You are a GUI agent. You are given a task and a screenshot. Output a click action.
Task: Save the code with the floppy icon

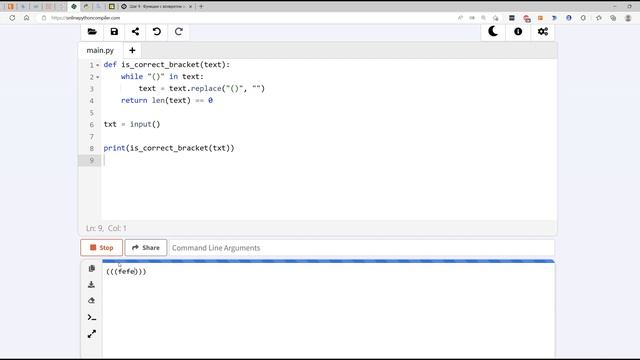coord(114,32)
